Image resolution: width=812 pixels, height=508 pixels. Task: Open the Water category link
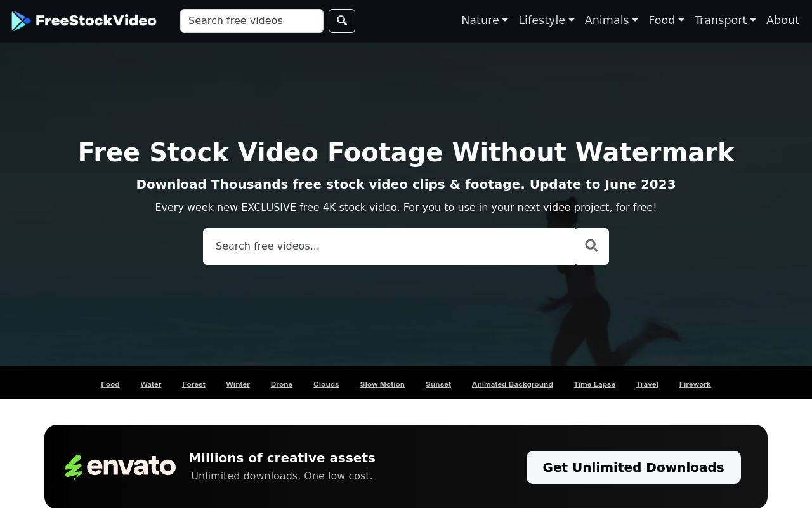coord(150,384)
